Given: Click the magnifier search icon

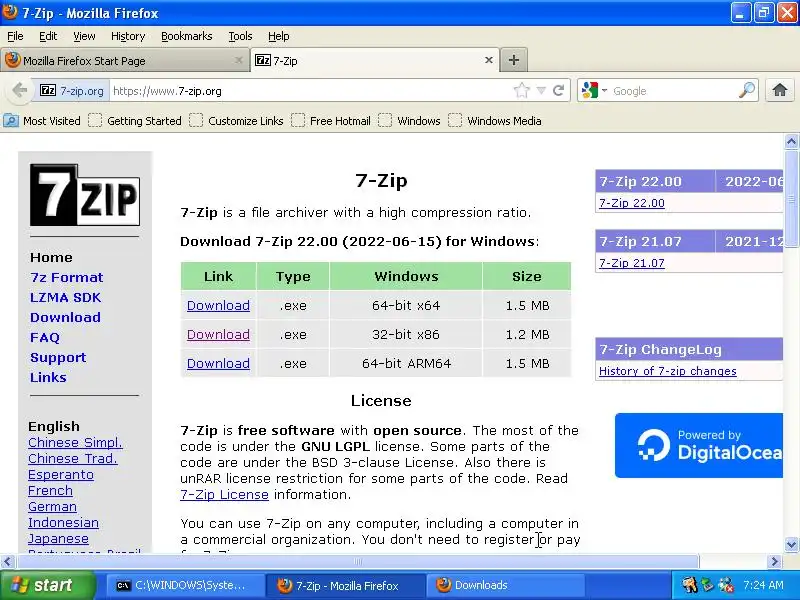Looking at the screenshot, I should pyautogui.click(x=746, y=91).
